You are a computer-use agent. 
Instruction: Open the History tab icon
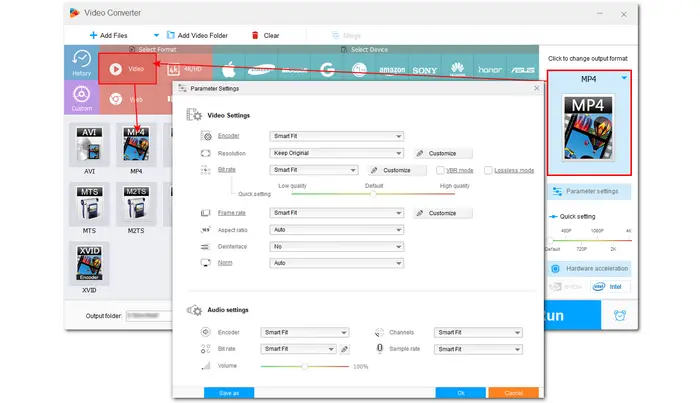tap(82, 62)
